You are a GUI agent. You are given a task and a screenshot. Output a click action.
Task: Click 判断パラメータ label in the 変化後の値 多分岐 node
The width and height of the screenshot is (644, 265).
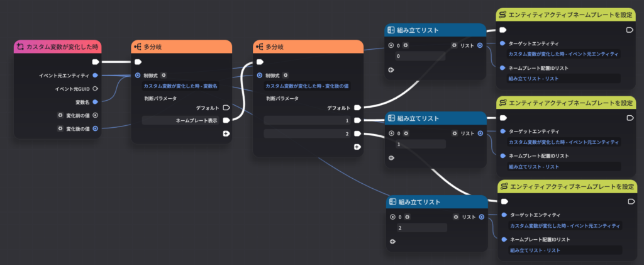(x=282, y=99)
